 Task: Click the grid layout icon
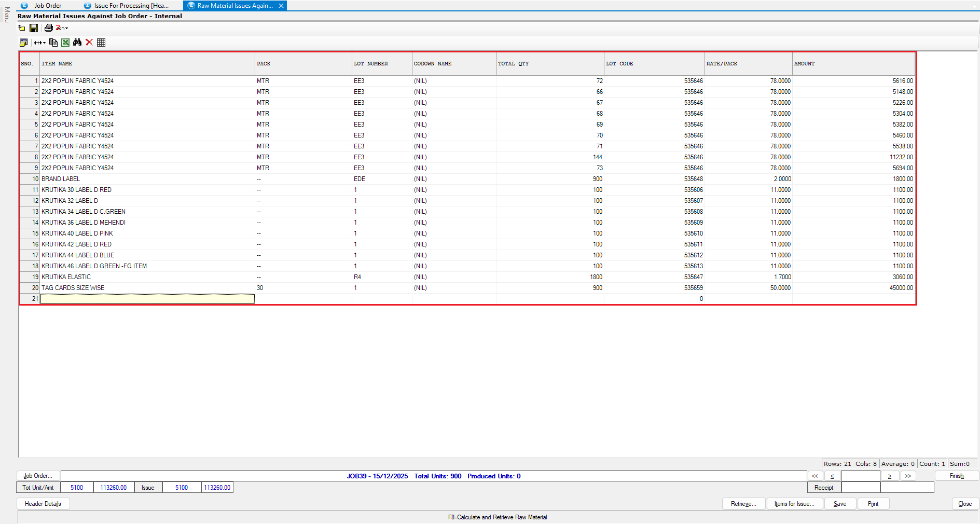point(101,43)
